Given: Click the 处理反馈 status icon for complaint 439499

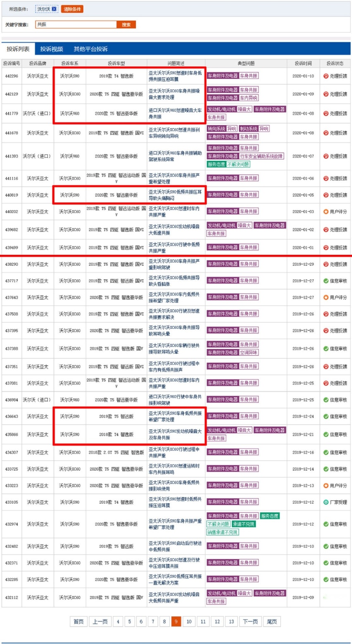Looking at the screenshot, I should point(326,247).
